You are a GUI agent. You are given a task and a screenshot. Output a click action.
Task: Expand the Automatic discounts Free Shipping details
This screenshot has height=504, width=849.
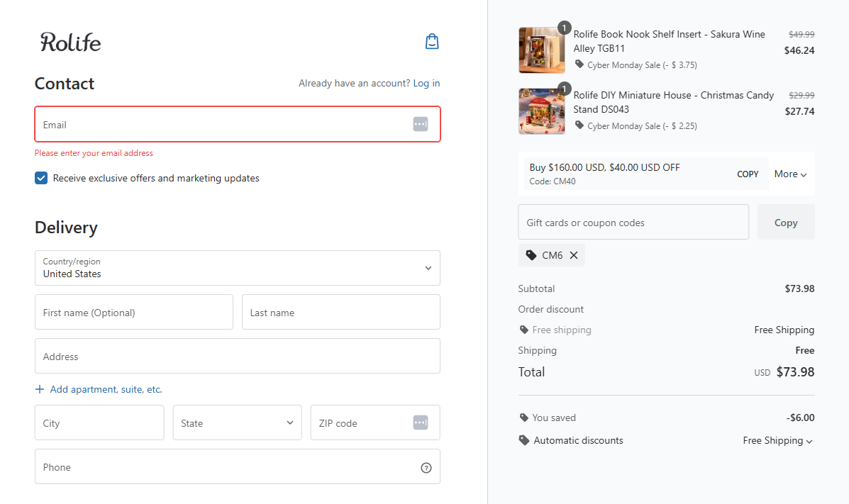coord(777,441)
